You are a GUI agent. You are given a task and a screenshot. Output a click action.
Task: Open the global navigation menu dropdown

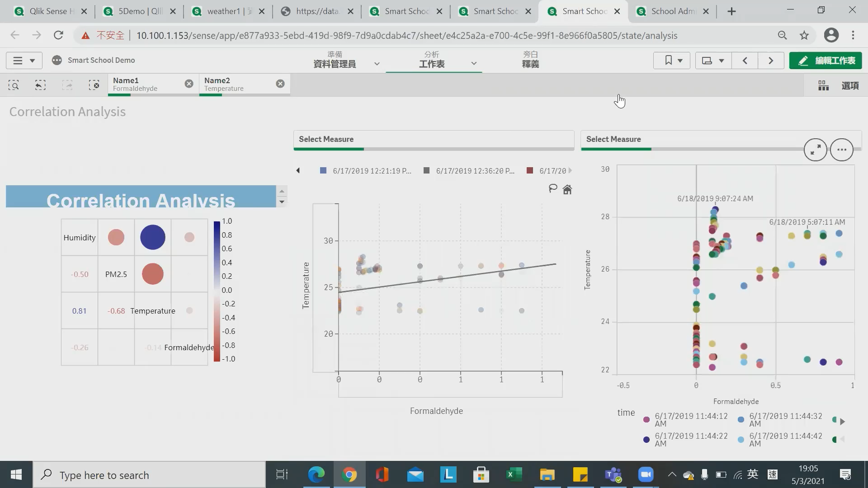(24, 61)
